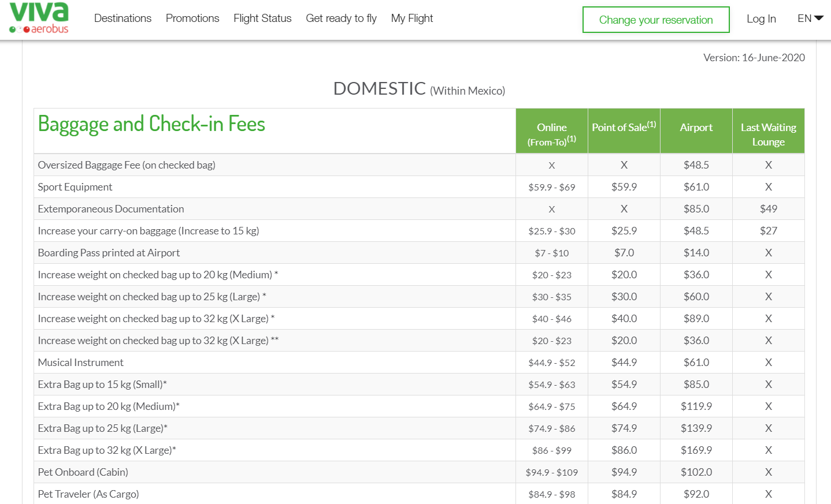Click the $54.9 - $63 online price
Screen dimensions: 831x504
tap(552, 384)
